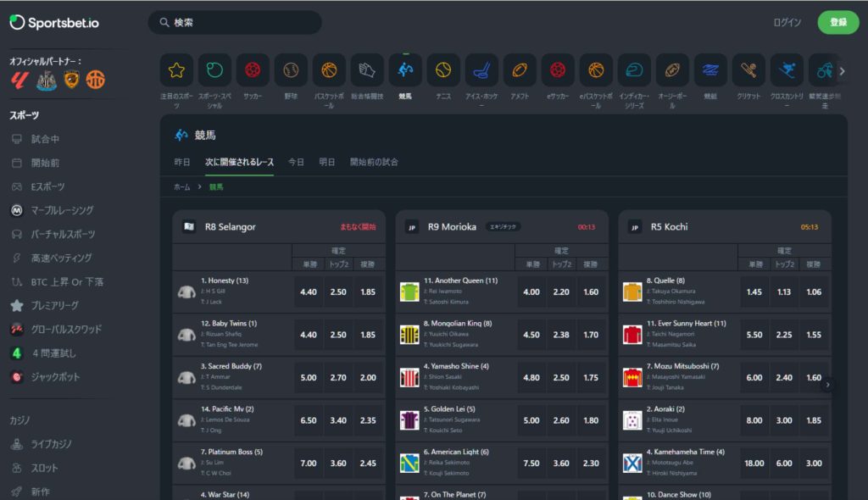Pick Baby Twins トップ2 odds 2.50
The image size is (868, 500).
pyautogui.click(x=338, y=335)
